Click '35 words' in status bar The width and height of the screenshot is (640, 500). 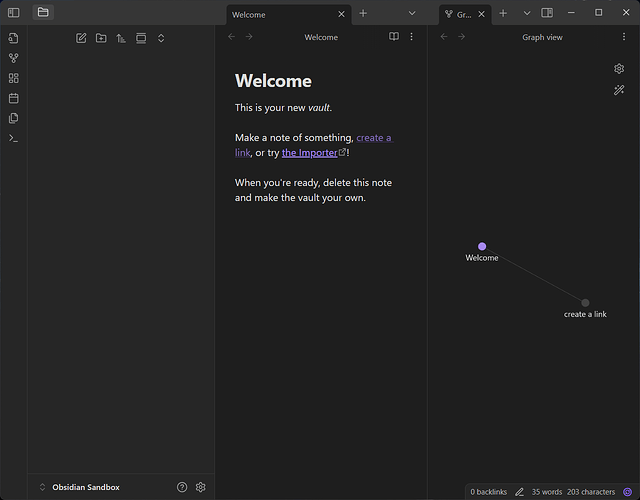(x=547, y=492)
